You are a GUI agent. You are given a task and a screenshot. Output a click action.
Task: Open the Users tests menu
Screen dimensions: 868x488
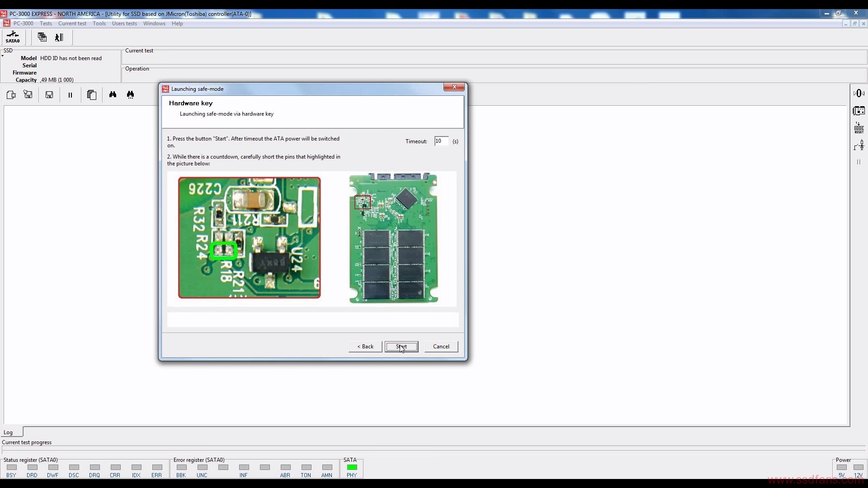click(x=124, y=23)
